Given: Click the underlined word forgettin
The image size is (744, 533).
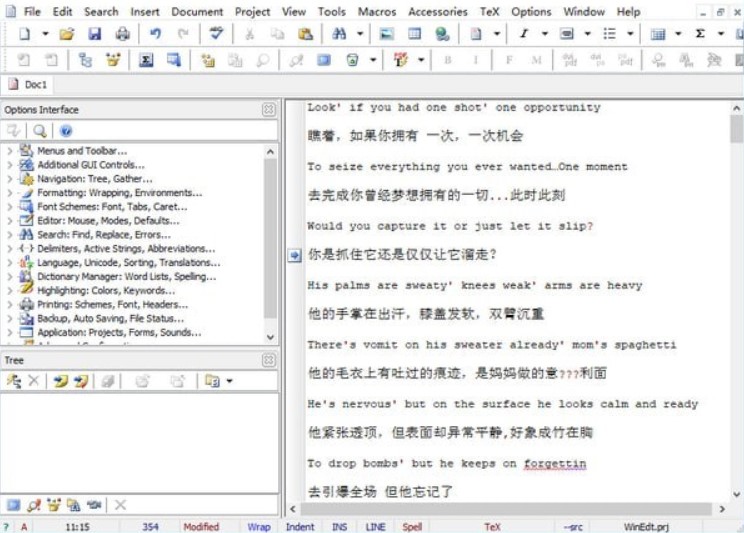Looking at the screenshot, I should tap(555, 464).
